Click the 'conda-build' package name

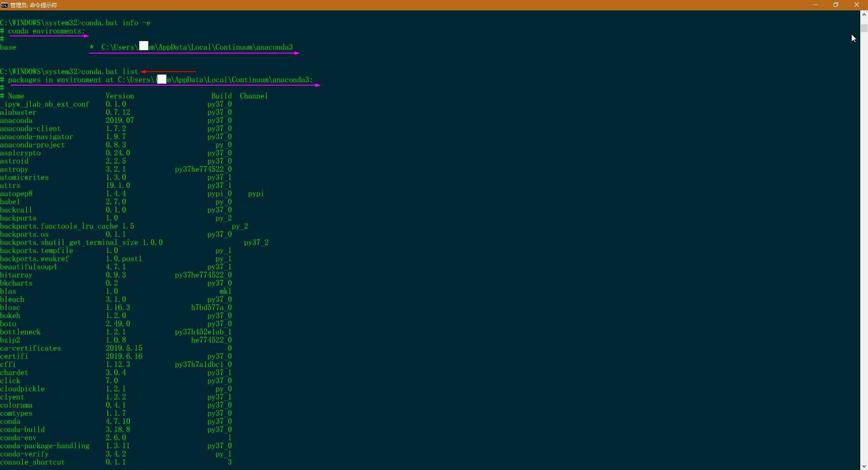point(22,429)
